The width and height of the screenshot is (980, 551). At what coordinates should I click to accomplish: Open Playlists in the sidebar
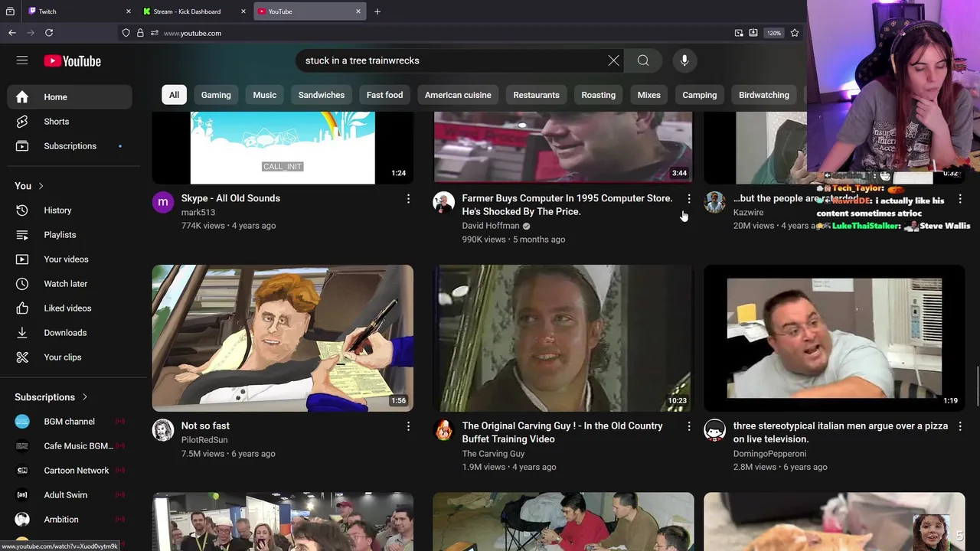pos(70,235)
